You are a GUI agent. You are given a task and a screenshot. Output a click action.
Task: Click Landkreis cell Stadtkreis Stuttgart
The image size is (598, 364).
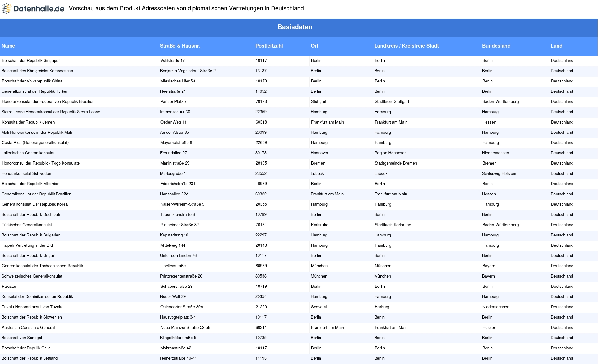[392, 101]
